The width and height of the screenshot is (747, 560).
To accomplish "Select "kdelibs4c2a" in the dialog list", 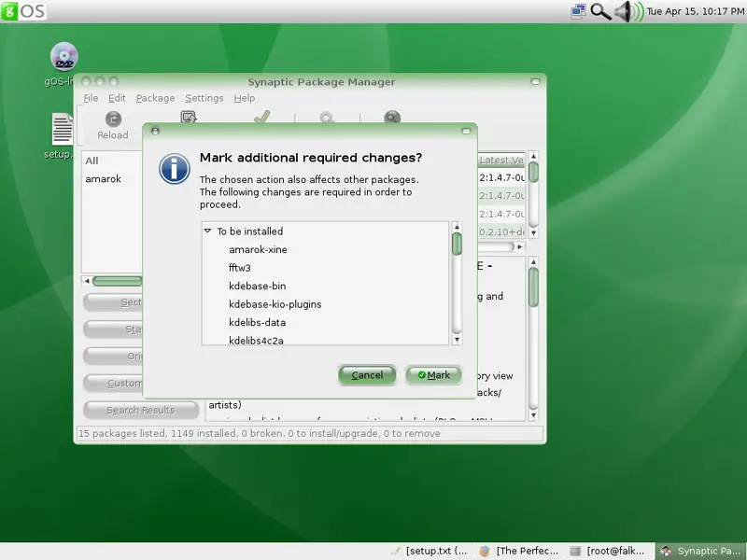I will click(256, 340).
